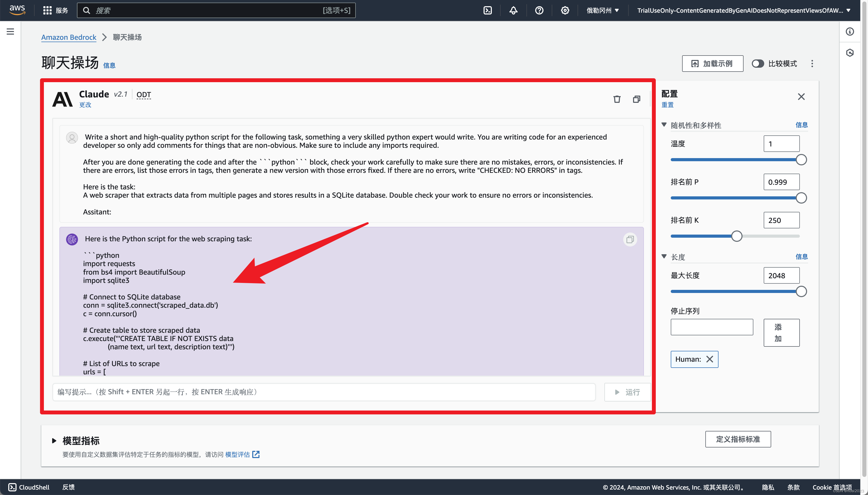The width and height of the screenshot is (868, 495).
Task: Click the 温度 slider handle
Action: coord(801,159)
